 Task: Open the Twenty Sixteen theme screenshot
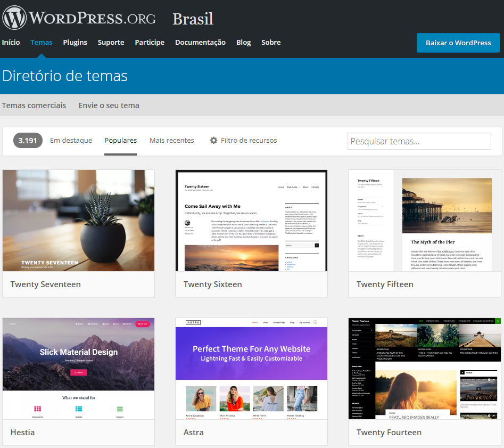[x=251, y=221]
